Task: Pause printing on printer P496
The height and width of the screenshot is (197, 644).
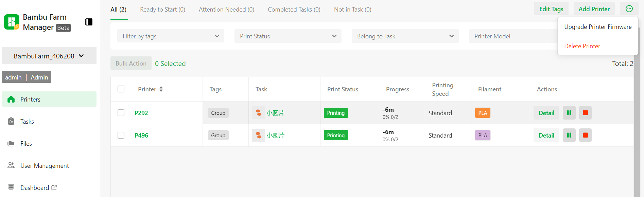Action: pos(569,135)
